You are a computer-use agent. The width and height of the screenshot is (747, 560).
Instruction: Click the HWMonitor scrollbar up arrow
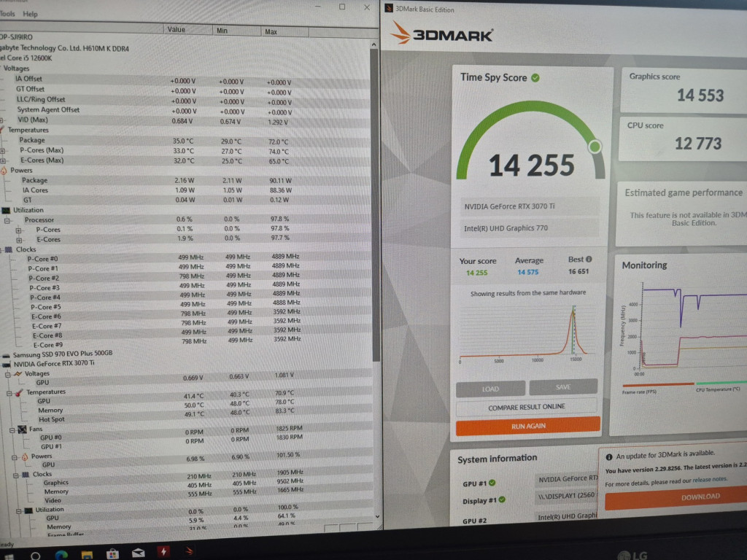pyautogui.click(x=374, y=44)
